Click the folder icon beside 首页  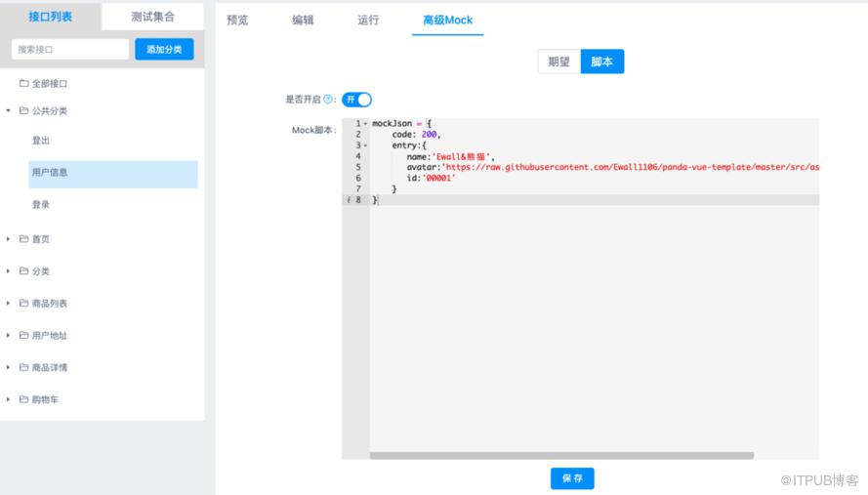click(23, 239)
